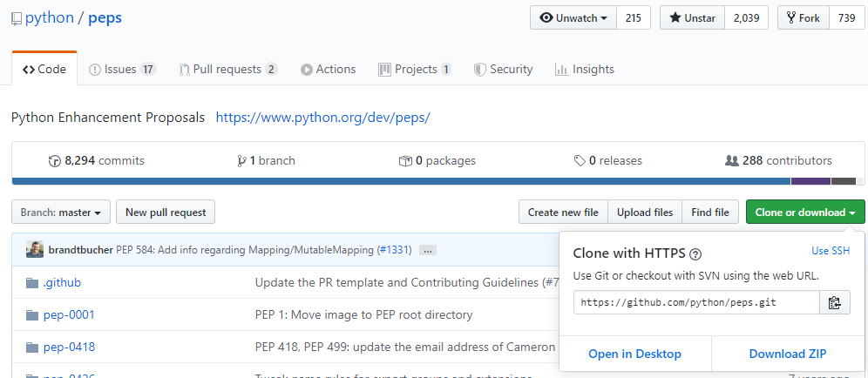Image resolution: width=868 pixels, height=378 pixels.
Task: Click the Open in Desktop button
Action: point(634,354)
